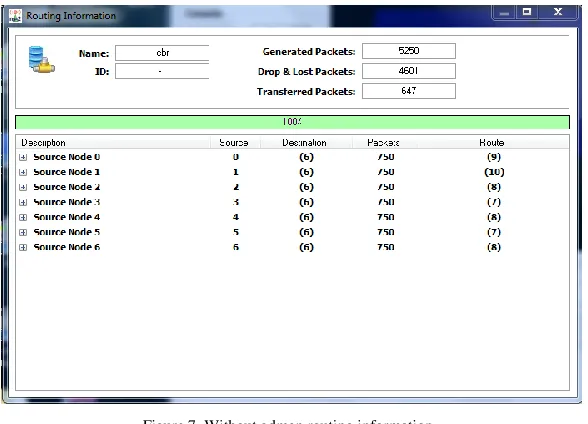Click route value (7) in Source Node 5 row
This screenshot has height=424, width=588.
(494, 232)
